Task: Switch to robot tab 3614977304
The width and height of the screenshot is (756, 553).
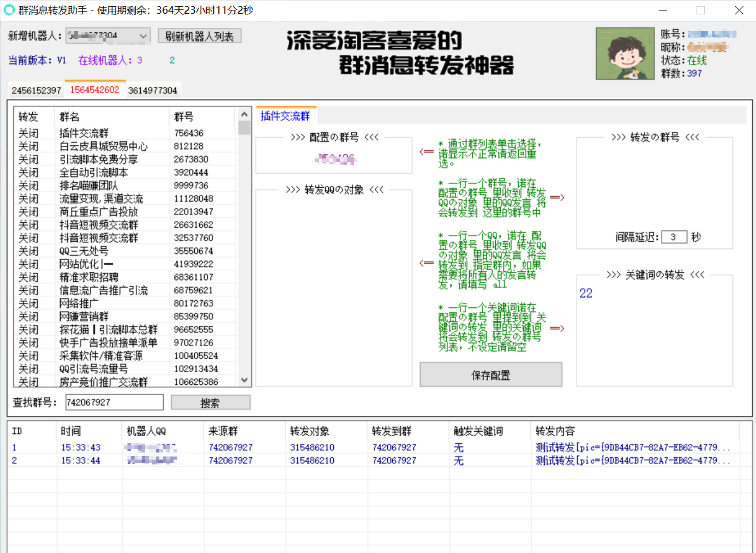Action: tap(152, 90)
